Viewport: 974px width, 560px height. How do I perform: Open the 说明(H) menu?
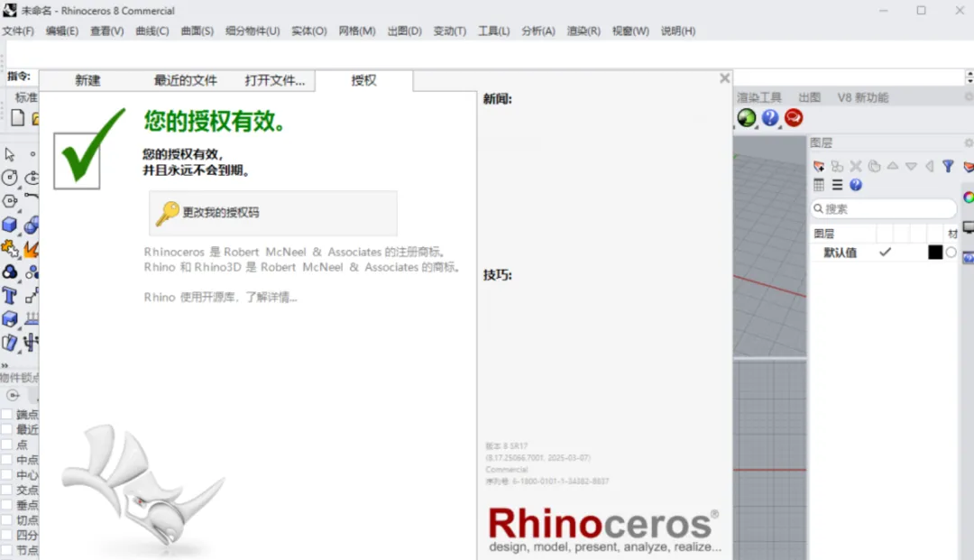(677, 31)
